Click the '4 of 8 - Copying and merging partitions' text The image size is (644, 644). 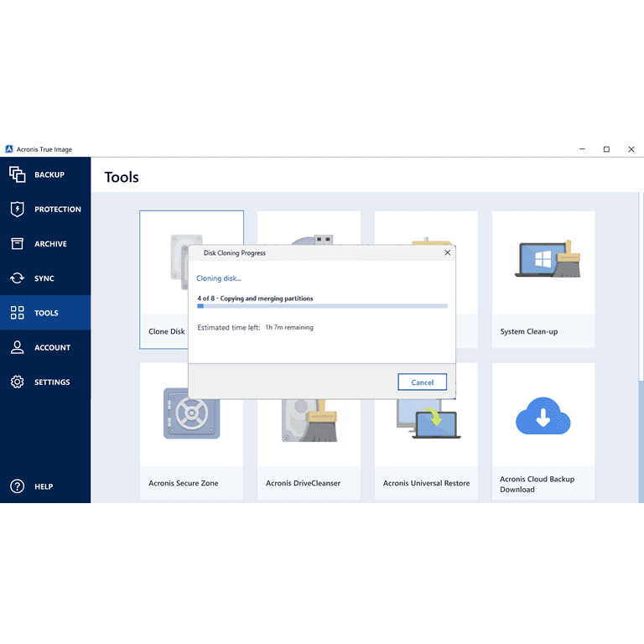255,299
